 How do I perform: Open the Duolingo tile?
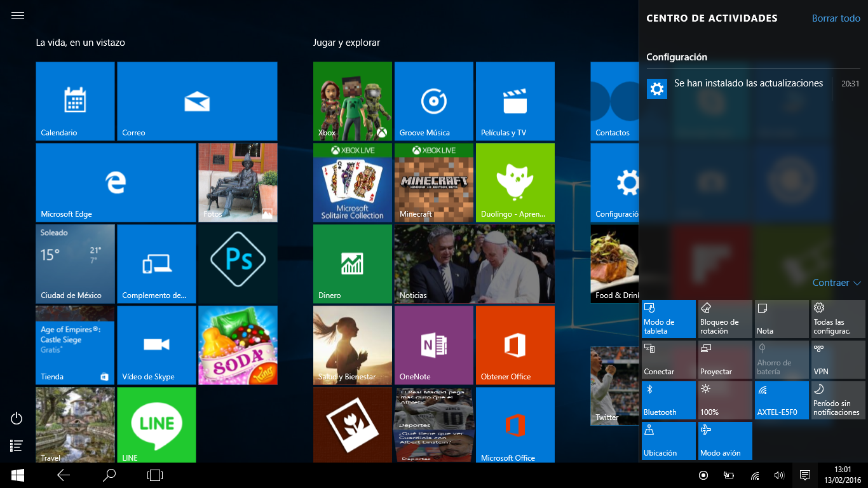click(x=515, y=182)
